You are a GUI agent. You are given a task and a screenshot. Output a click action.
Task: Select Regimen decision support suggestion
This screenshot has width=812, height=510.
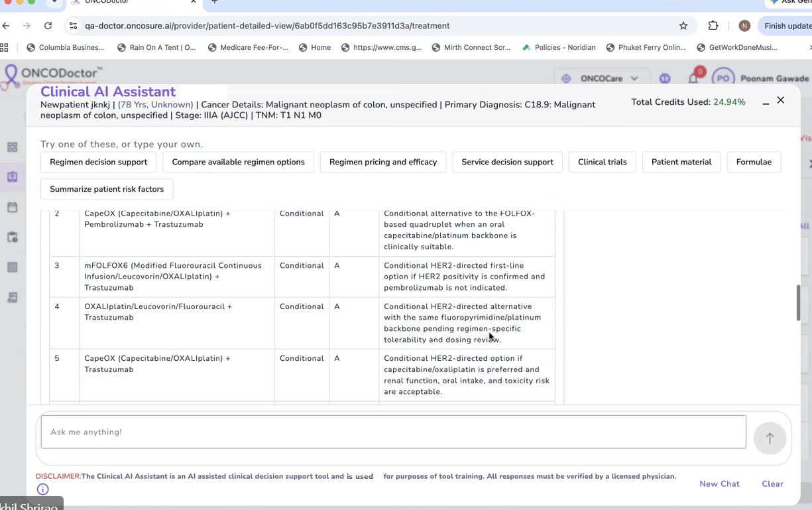tap(99, 162)
